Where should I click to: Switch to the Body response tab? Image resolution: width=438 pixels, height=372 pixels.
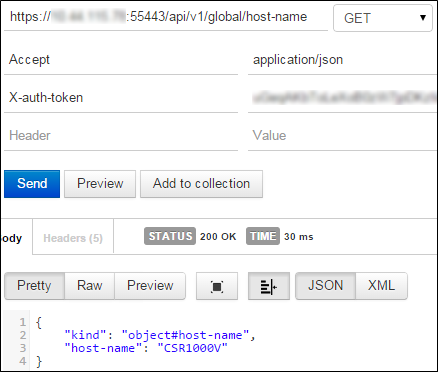(16, 238)
